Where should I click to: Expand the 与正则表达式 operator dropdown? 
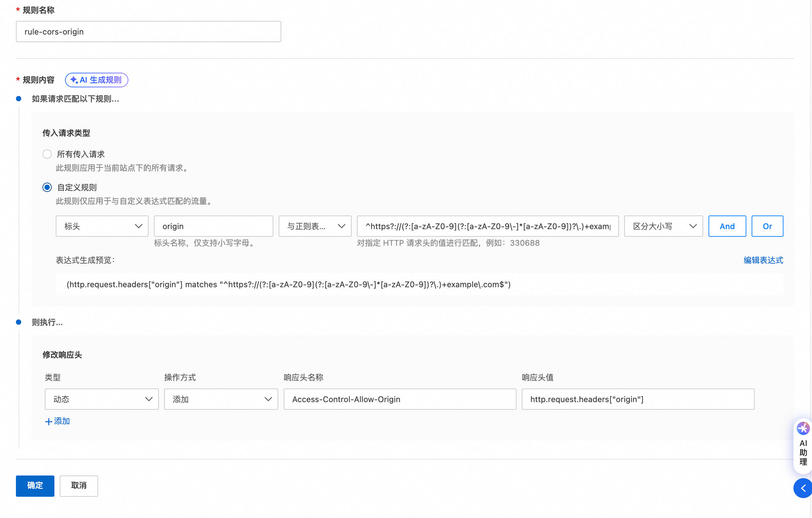[x=314, y=226]
